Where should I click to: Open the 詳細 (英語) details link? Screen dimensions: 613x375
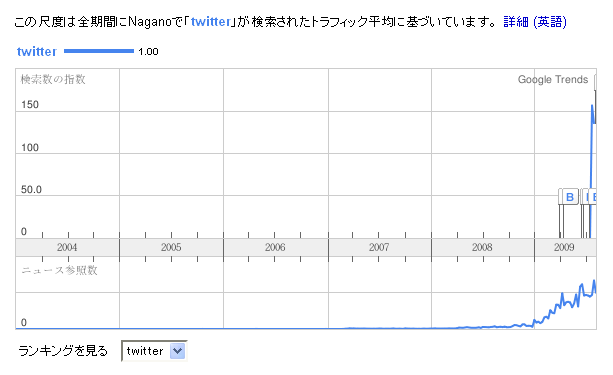[x=535, y=22]
